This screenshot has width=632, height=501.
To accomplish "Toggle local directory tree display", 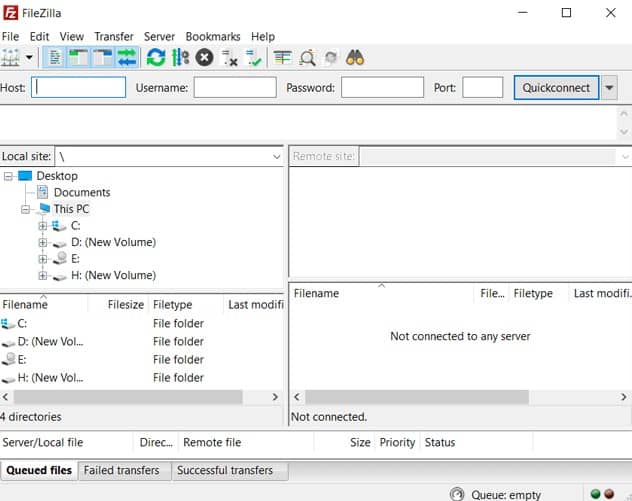I will click(x=78, y=58).
